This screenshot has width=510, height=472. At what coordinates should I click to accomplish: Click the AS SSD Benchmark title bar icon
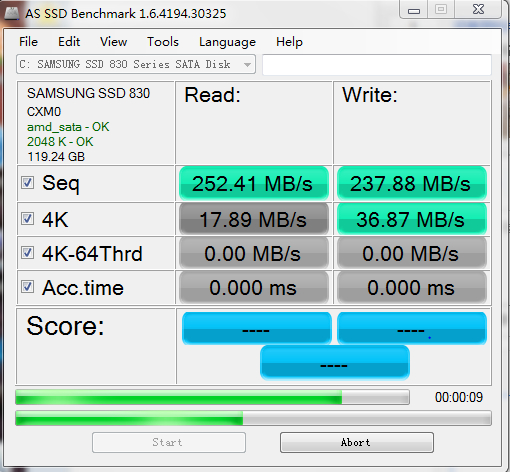pyautogui.click(x=12, y=14)
